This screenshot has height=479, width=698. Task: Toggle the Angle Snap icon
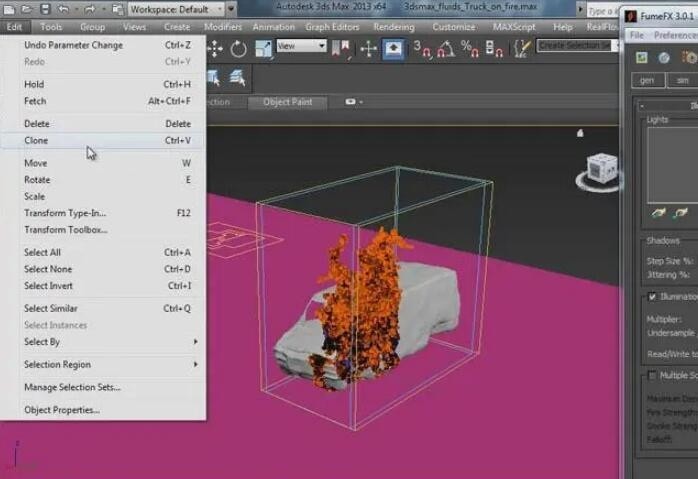pos(444,47)
